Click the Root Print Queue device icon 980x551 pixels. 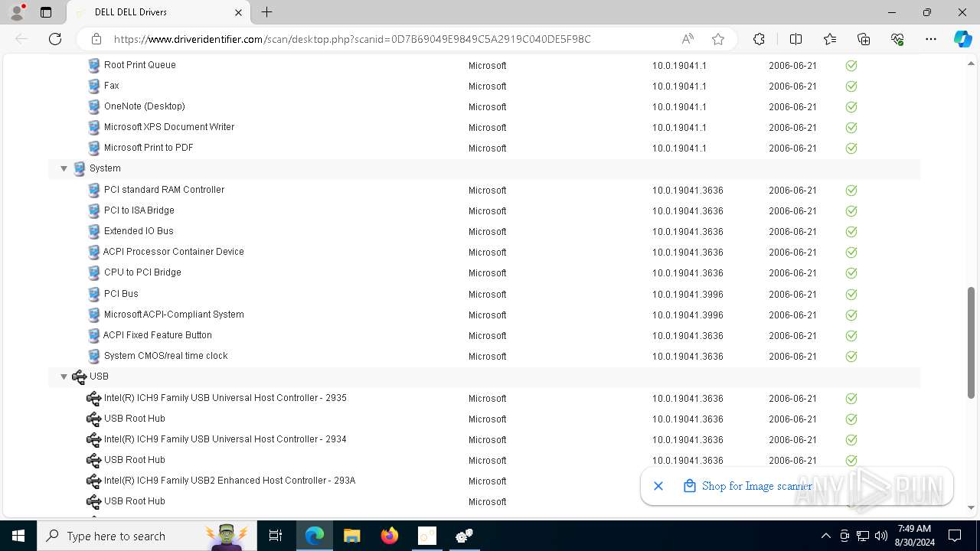point(94,65)
